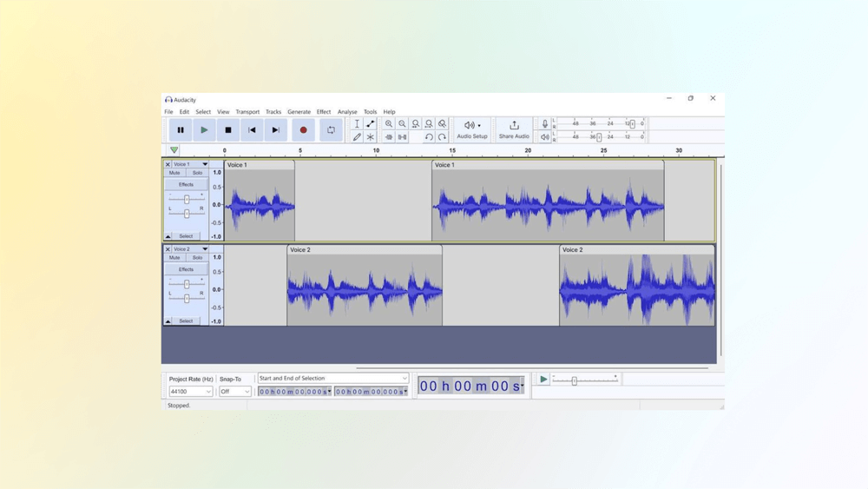The height and width of the screenshot is (489, 868).
Task: Click the green playhead marker on the timeline
Action: click(174, 150)
